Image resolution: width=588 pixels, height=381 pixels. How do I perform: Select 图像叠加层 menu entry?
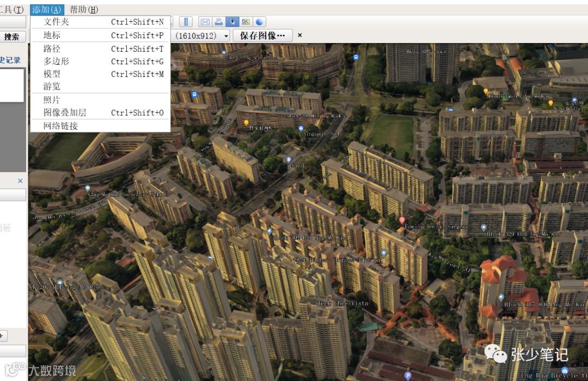coord(101,113)
